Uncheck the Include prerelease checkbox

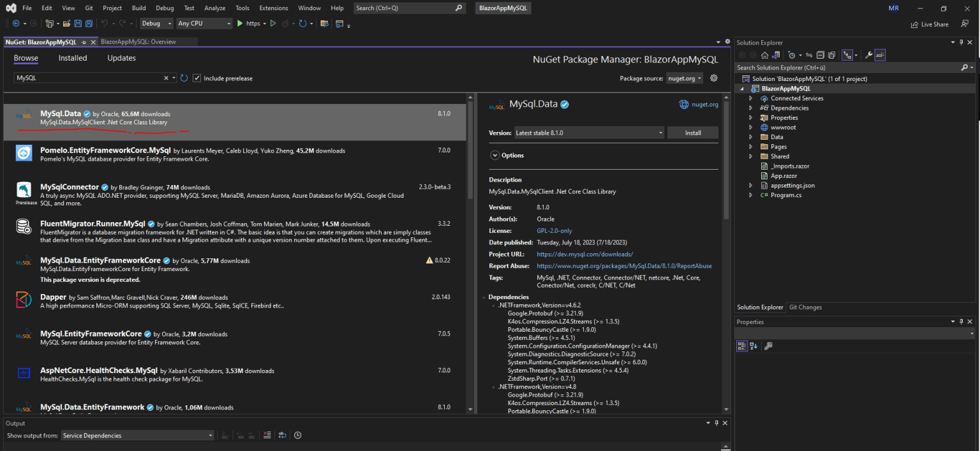pyautogui.click(x=197, y=78)
